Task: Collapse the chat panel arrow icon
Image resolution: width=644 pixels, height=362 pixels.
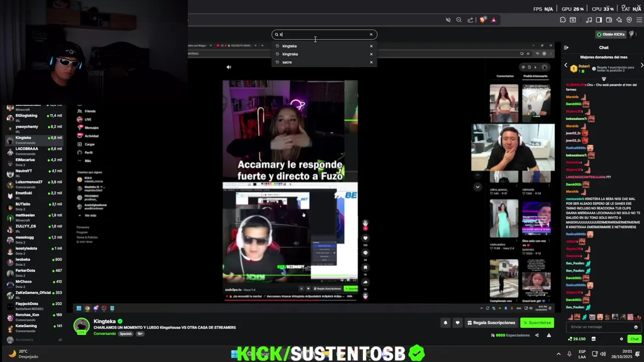Action: point(566,48)
